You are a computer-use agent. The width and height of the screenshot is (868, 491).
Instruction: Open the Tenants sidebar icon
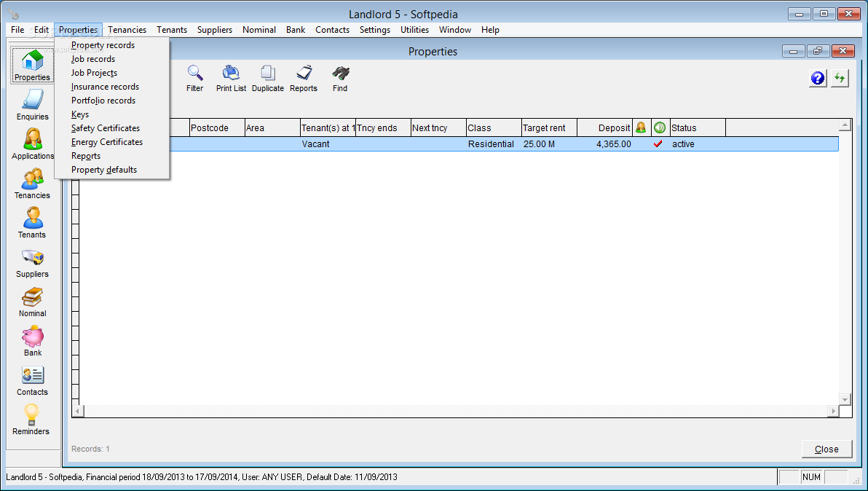point(32,222)
